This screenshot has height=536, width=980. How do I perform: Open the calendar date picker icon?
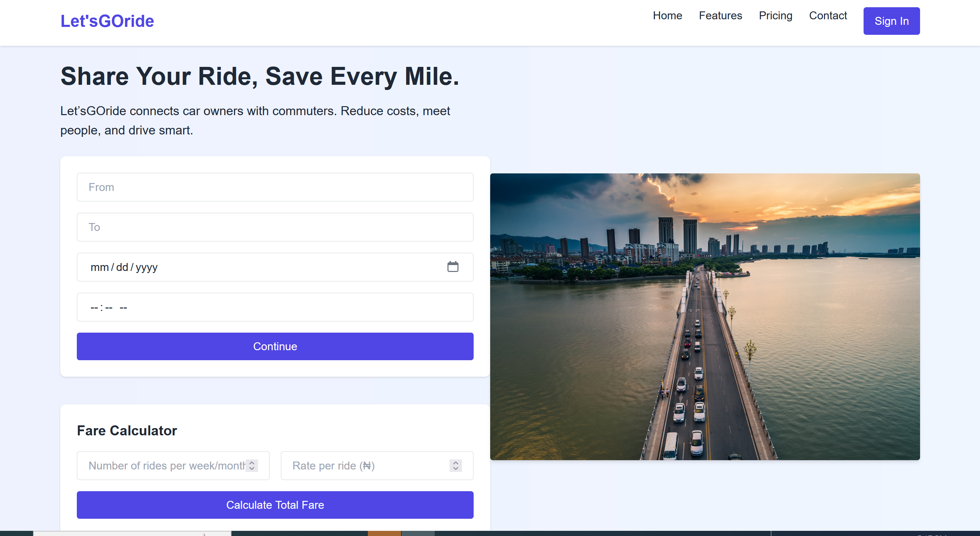(x=453, y=267)
